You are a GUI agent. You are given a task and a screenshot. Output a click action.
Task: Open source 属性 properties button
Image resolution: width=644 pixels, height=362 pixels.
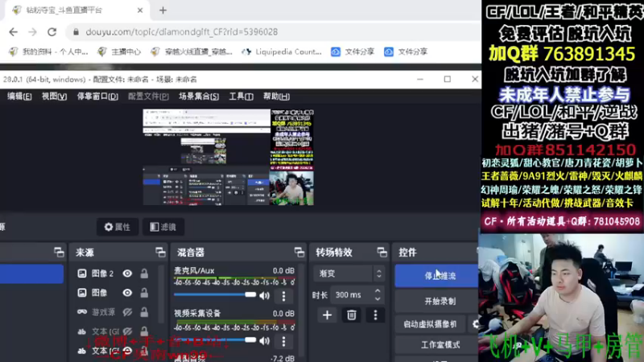(118, 227)
